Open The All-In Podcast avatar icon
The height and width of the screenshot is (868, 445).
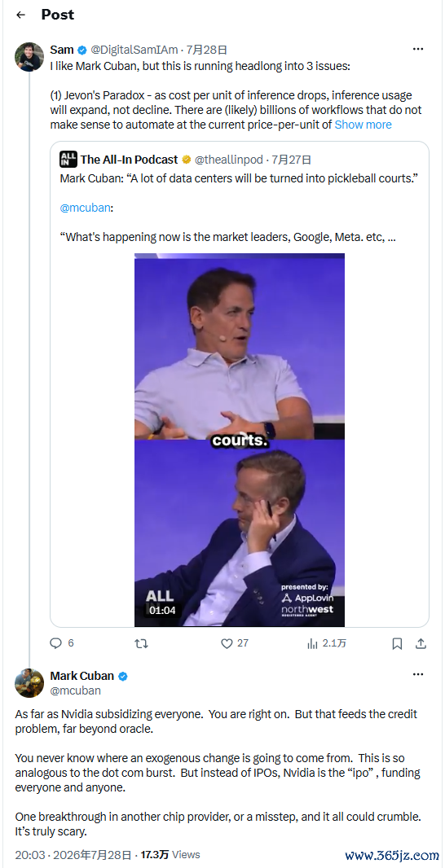[68, 160]
